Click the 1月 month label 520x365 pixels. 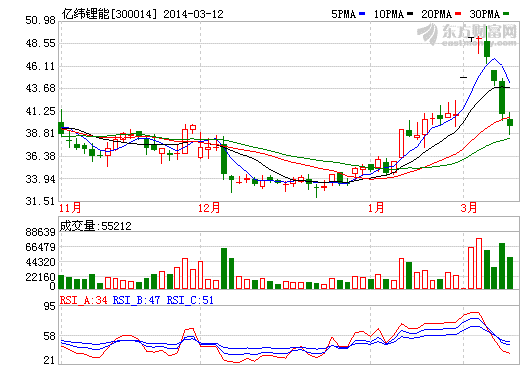point(376,208)
